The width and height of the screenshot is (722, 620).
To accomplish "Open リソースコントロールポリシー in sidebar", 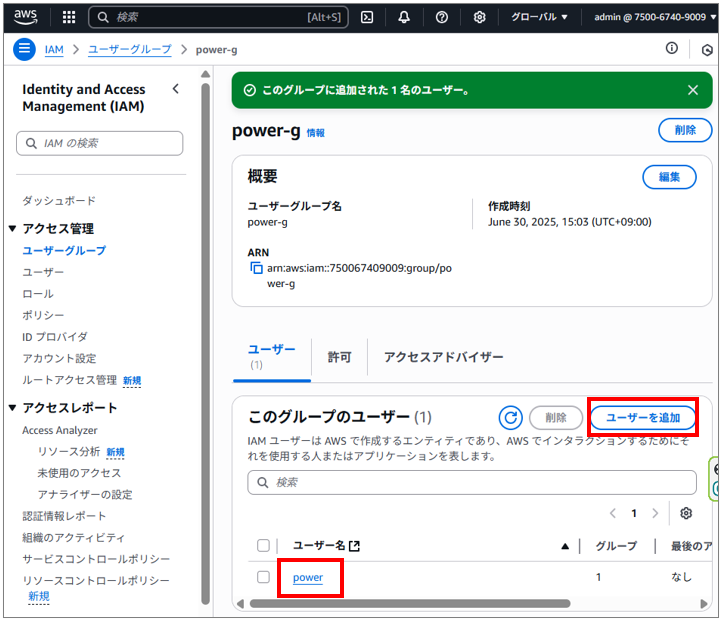I will (96, 580).
